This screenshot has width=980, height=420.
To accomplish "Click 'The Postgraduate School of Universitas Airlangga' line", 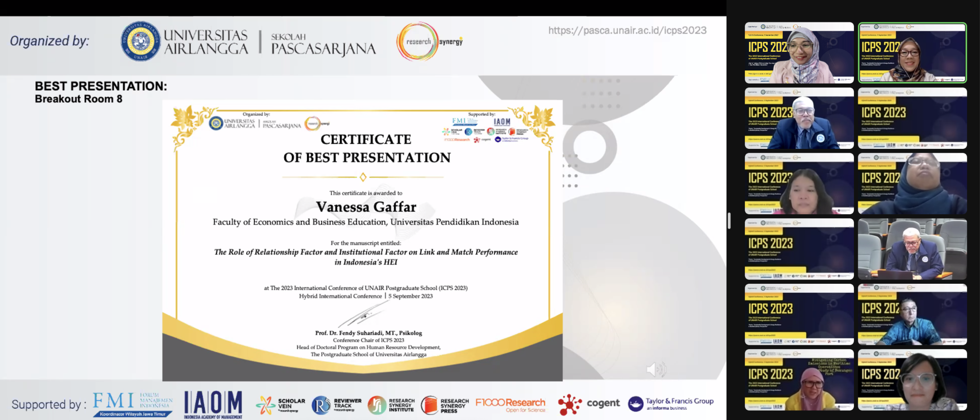I will click(x=369, y=354).
